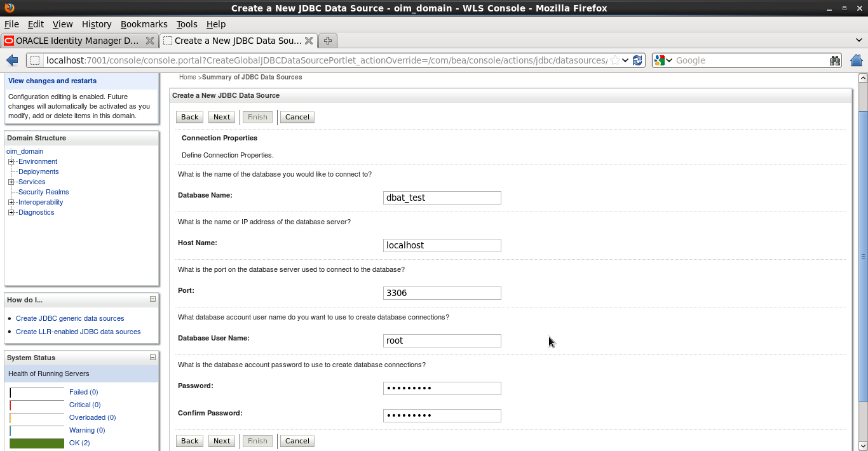
Task: Expand the Environment tree node
Action: pos(11,161)
